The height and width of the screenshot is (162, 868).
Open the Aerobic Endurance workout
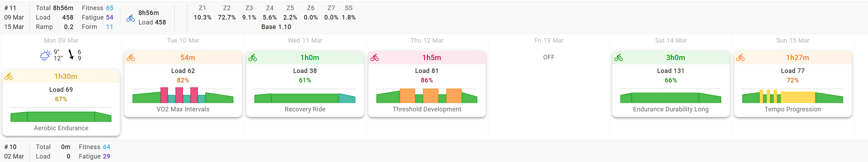[61, 128]
